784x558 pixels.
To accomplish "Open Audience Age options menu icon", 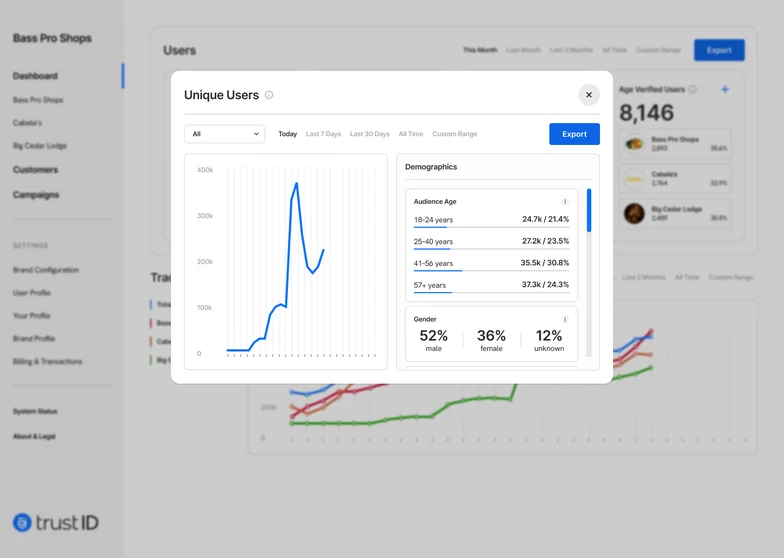I will pyautogui.click(x=564, y=202).
